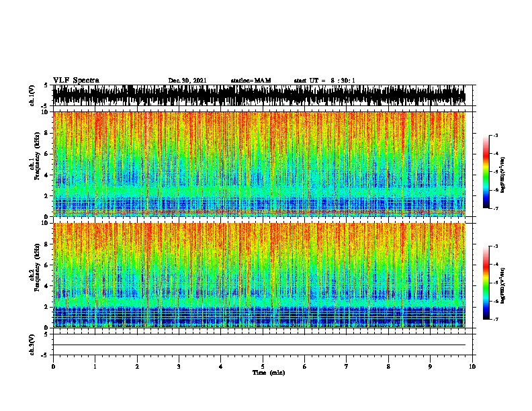Click the "10" kHz tick of ch.2 spectrogram

(46, 223)
